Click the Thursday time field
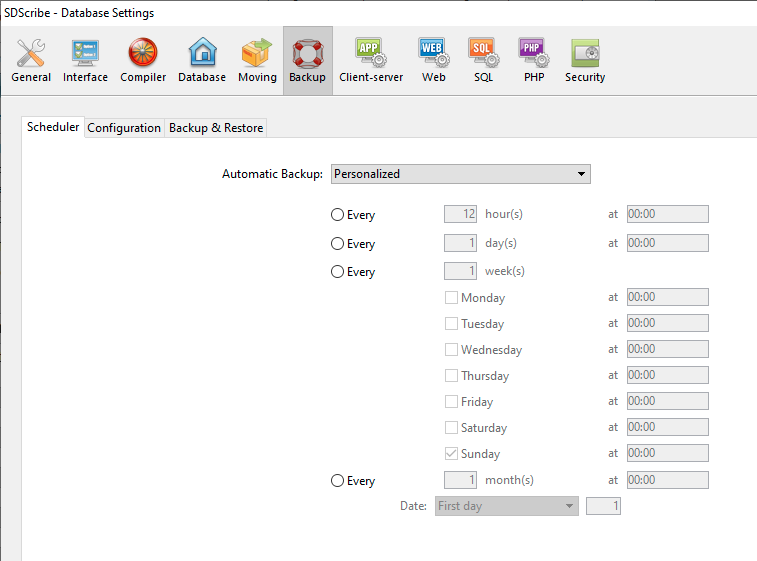Image resolution: width=757 pixels, height=561 pixels. [x=668, y=375]
